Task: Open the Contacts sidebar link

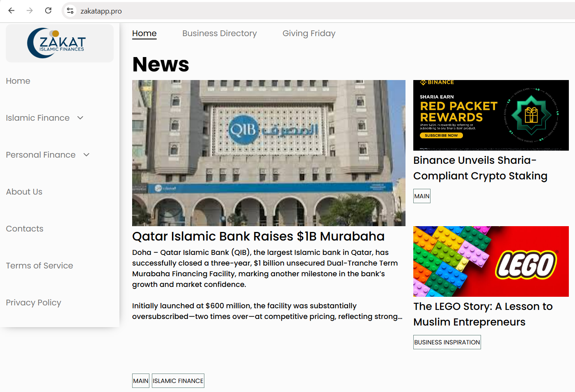Action: point(25,229)
